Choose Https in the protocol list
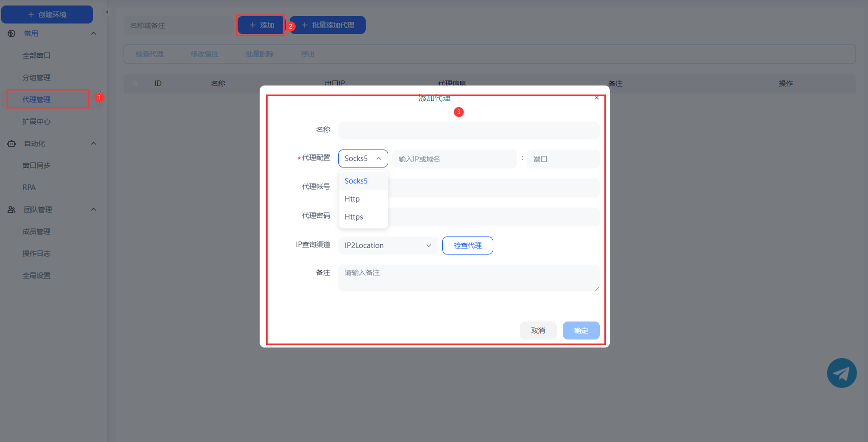This screenshot has width=868, height=442. coord(354,217)
